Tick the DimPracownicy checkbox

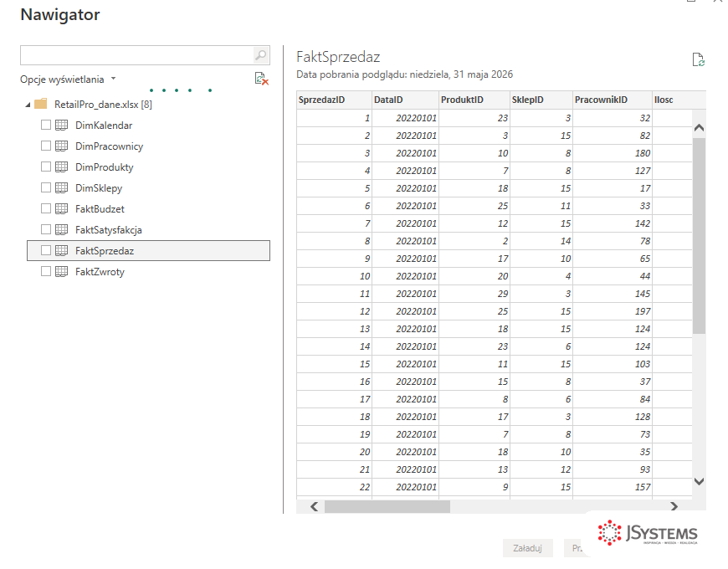coord(45,146)
